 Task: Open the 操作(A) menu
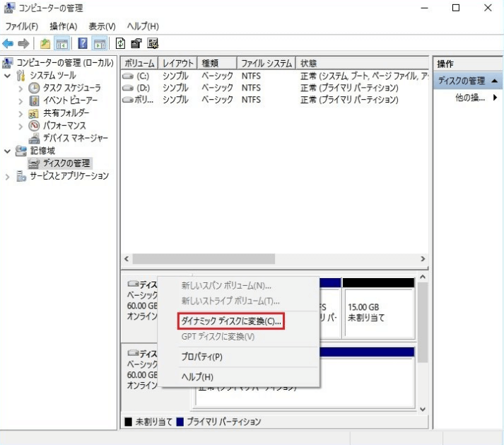(64, 26)
